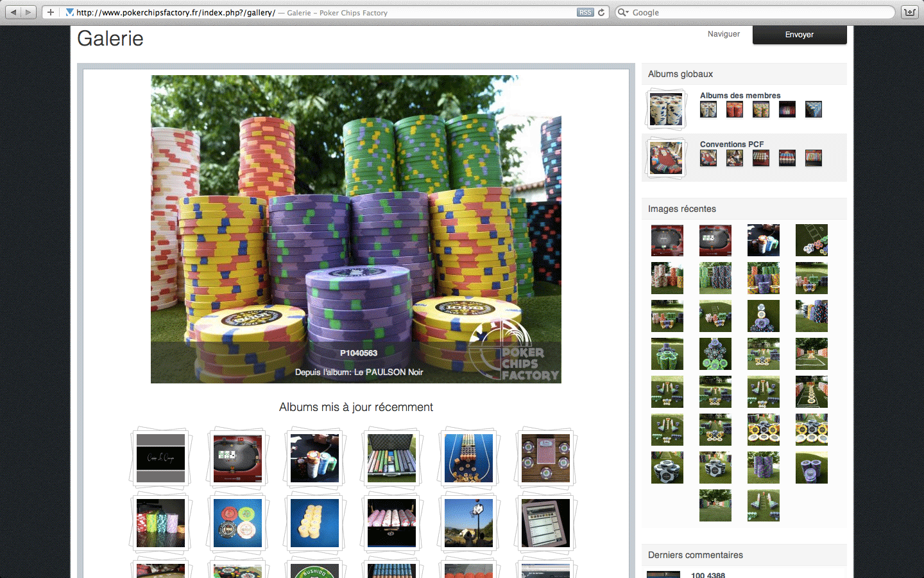This screenshot has width=924, height=578.
Task: Go forward with Safari's forward arrow
Action: 28,12
